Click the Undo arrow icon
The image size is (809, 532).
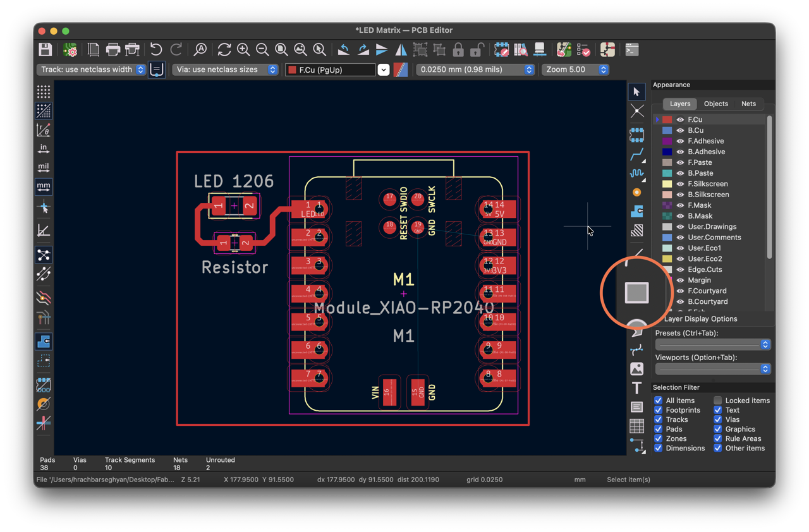coord(156,49)
